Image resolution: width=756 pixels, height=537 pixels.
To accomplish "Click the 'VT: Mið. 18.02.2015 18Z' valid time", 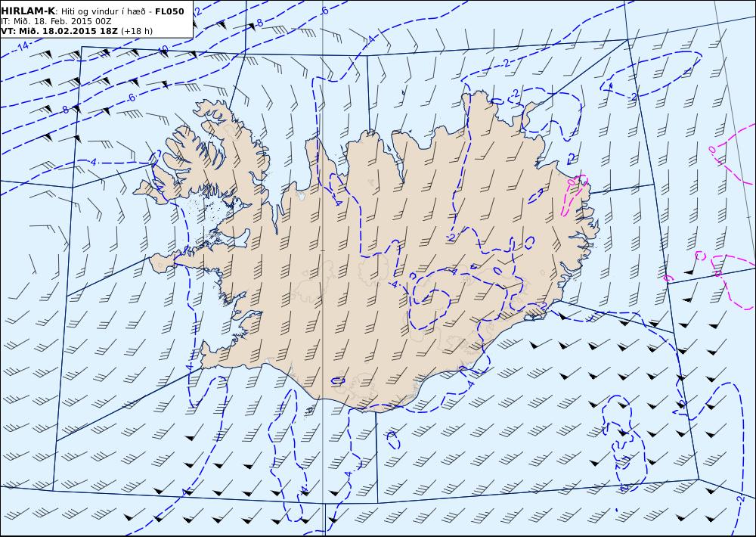I will [x=59, y=31].
